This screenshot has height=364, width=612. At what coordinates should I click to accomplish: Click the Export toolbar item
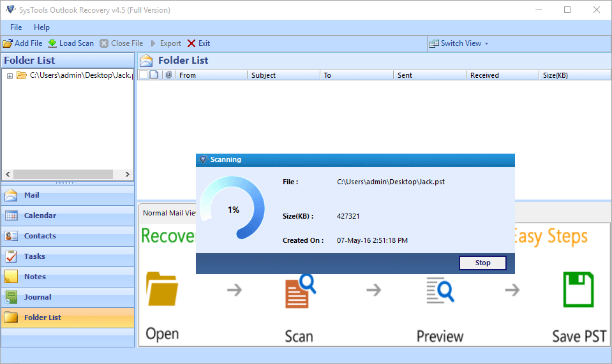point(166,43)
